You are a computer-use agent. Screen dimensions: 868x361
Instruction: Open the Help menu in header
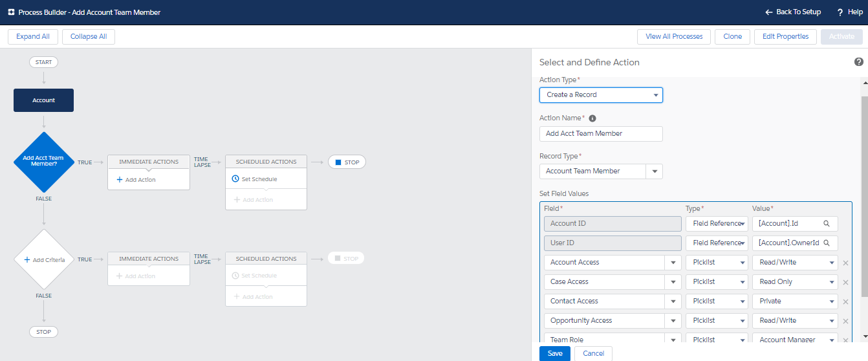[849, 12]
